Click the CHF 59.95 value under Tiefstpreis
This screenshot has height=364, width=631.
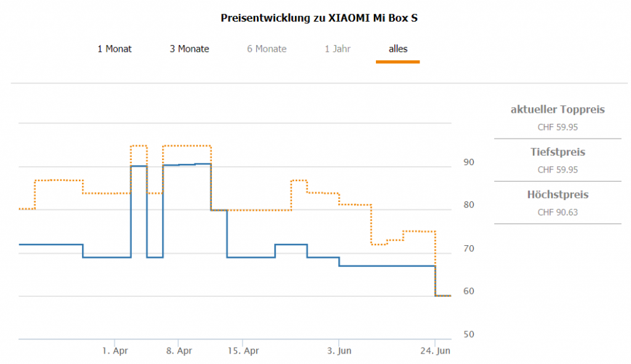[558, 169]
